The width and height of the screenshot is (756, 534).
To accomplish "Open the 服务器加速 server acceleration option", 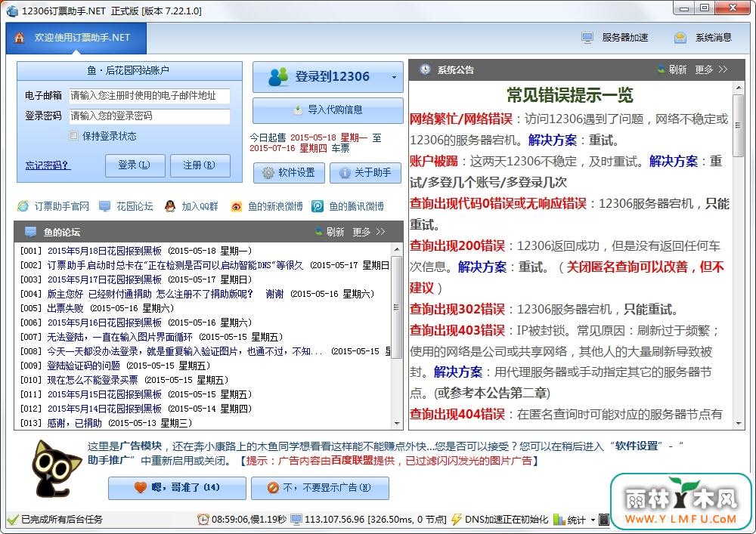I will [614, 38].
